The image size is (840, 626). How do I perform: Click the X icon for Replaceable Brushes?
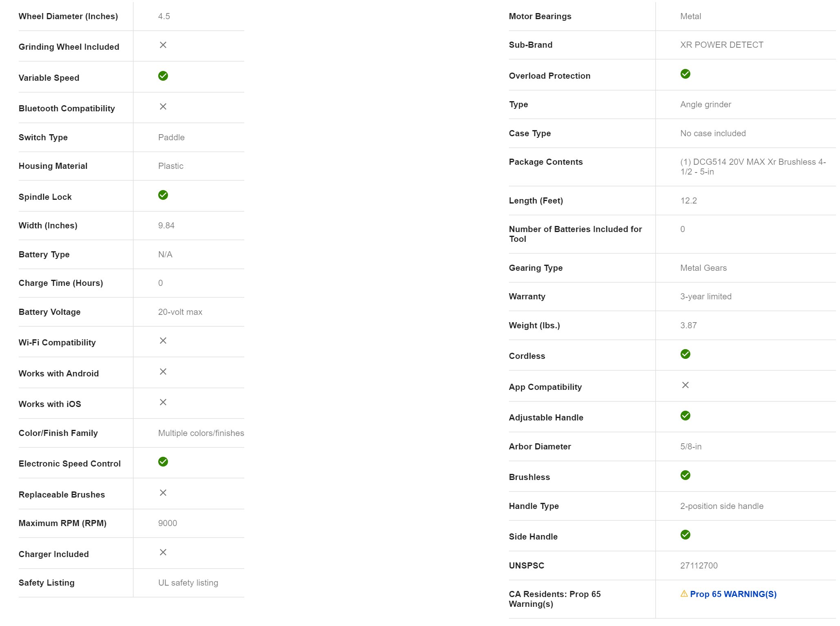pos(163,493)
